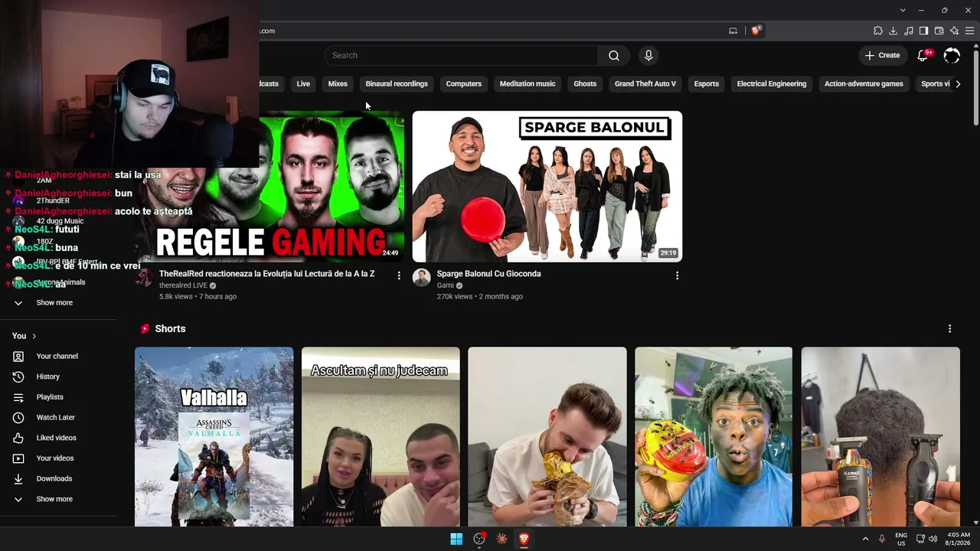The width and height of the screenshot is (980, 551).
Task: Open the account avatar menu
Action: click(952, 55)
